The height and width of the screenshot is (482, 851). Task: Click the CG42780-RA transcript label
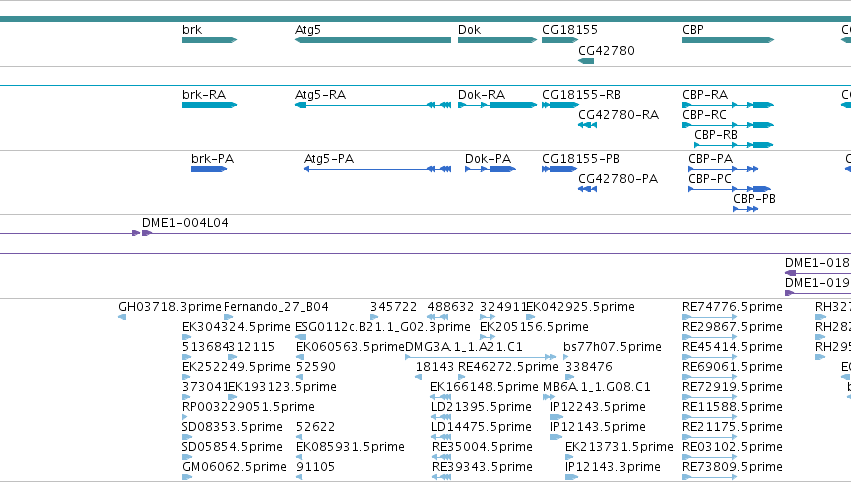point(619,115)
